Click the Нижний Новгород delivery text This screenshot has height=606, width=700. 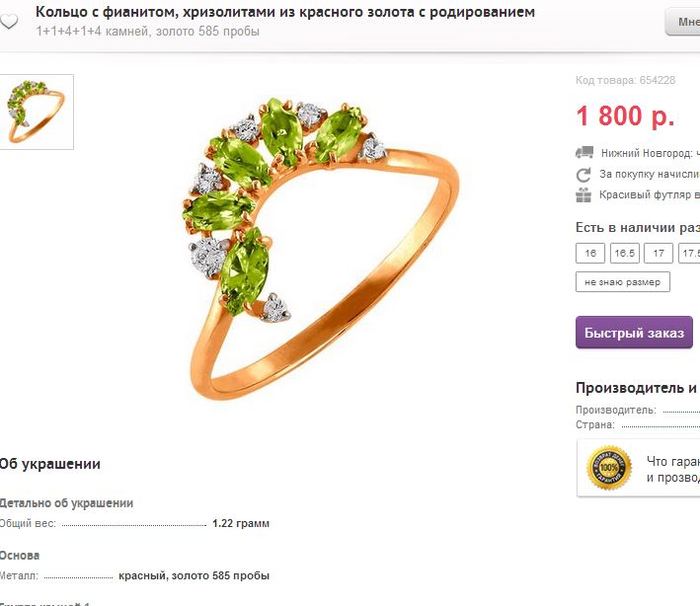650,153
